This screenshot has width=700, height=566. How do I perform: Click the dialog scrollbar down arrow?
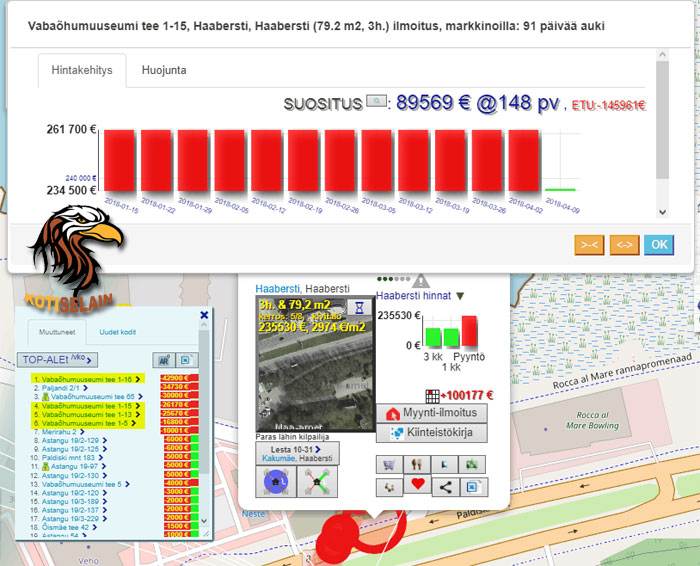[662, 212]
